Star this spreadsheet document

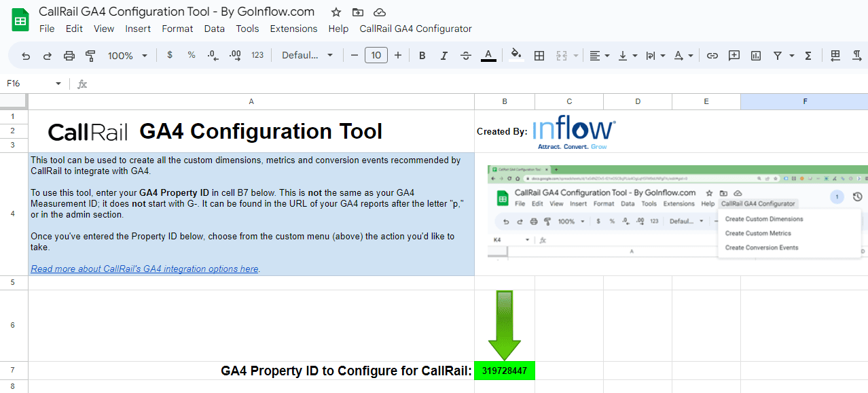point(336,12)
